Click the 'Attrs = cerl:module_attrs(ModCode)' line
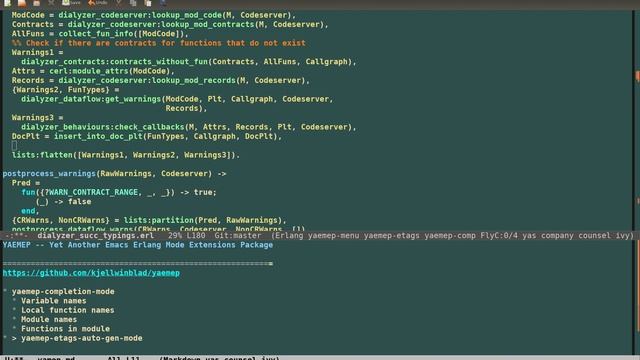The height and width of the screenshot is (360, 640). pos(93,71)
